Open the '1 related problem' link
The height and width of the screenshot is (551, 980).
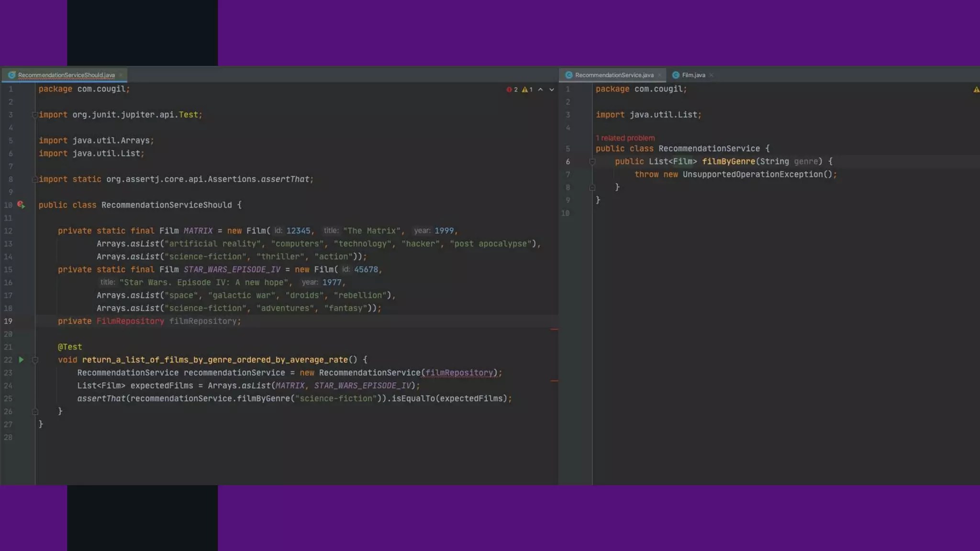(625, 138)
